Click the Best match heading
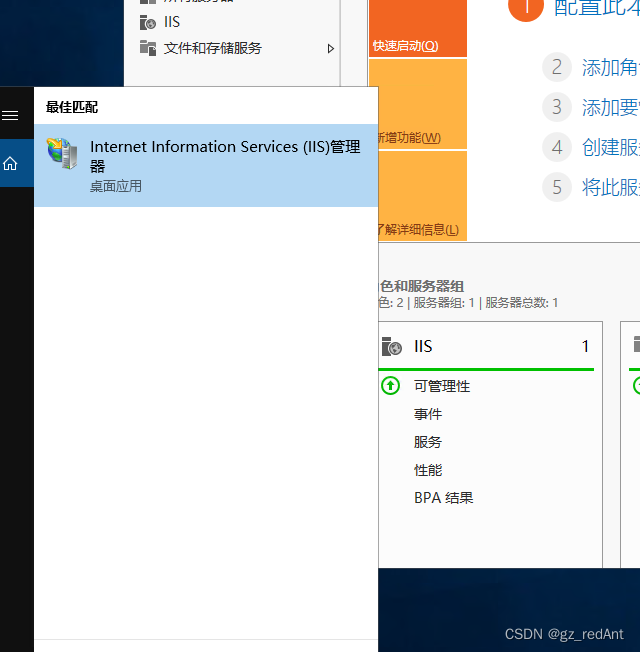This screenshot has width=640, height=652. coord(72,107)
